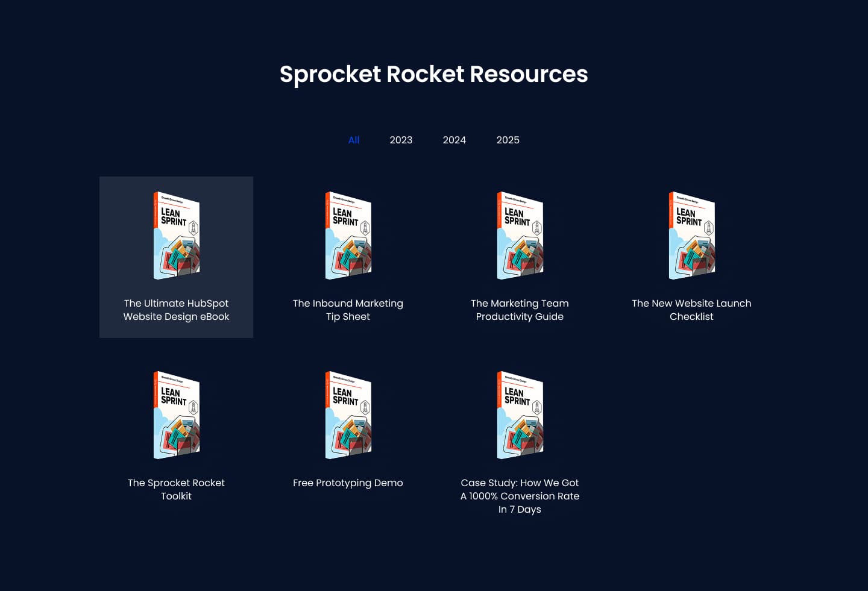Click the Marketing Team Productivity Guide cover
The width and height of the screenshot is (868, 591).
[520, 236]
